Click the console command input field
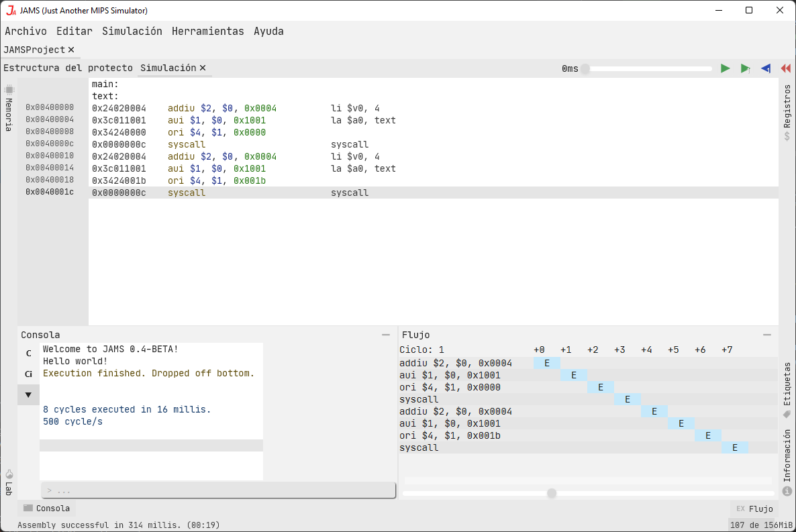796x532 pixels. [x=218, y=490]
